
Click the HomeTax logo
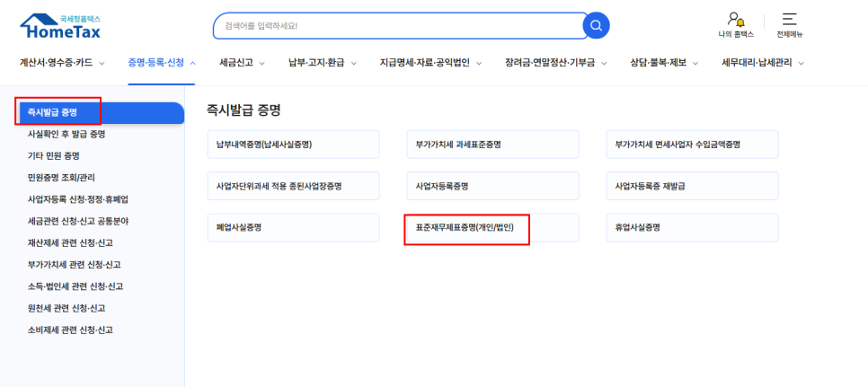pos(60,26)
